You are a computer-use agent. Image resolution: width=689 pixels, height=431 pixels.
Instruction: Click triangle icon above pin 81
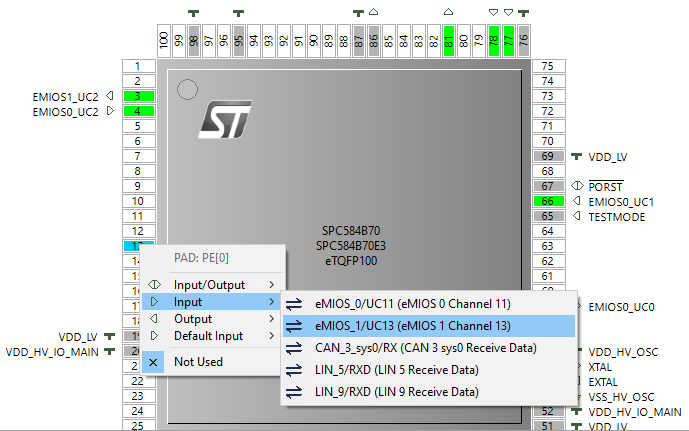[x=448, y=12]
